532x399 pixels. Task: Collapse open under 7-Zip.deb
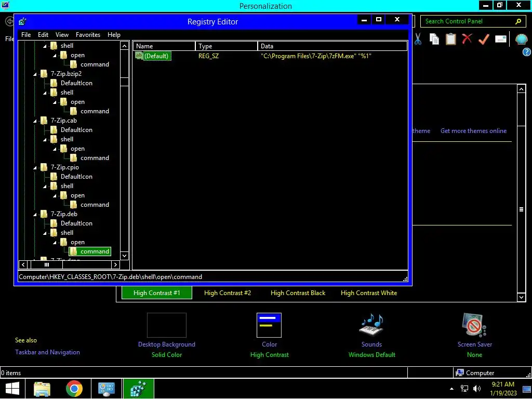(x=55, y=243)
